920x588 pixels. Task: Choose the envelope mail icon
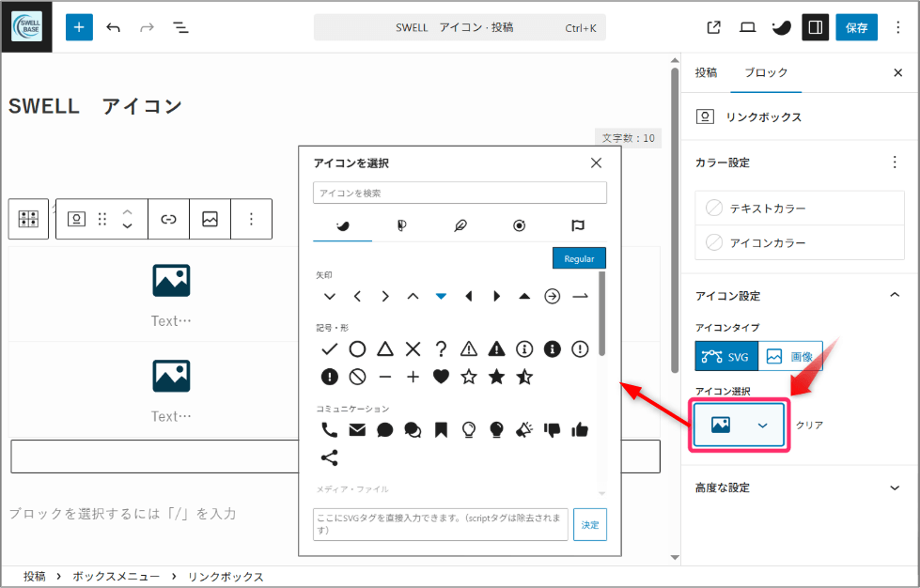click(x=357, y=430)
